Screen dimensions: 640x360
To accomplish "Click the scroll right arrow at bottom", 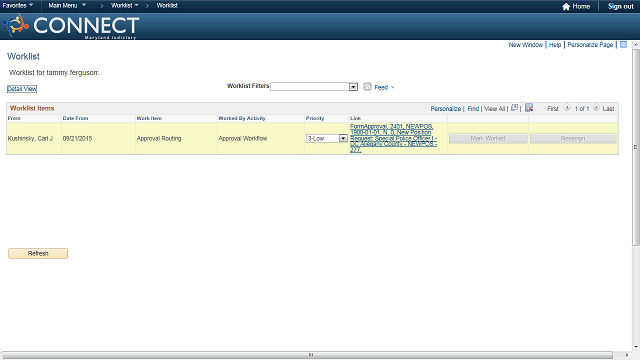I will coord(627,355).
